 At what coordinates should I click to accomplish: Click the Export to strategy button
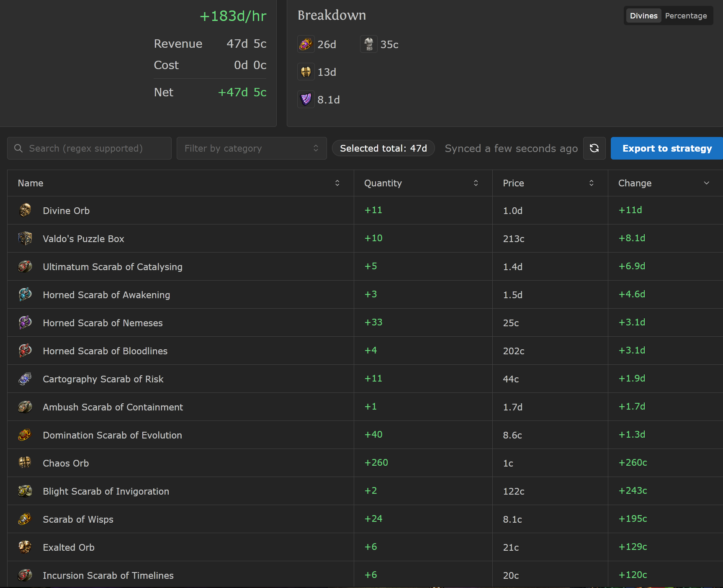point(667,148)
